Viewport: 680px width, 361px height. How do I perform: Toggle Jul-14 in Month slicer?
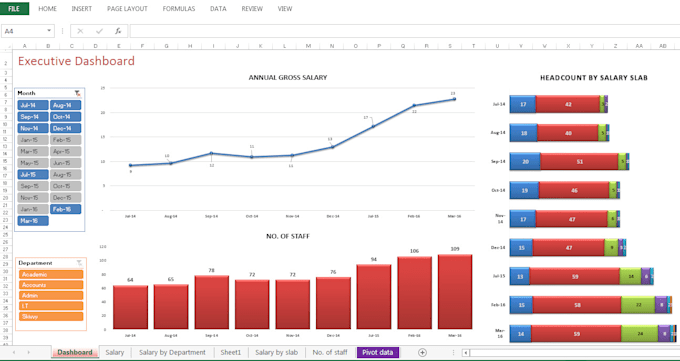tap(33, 105)
